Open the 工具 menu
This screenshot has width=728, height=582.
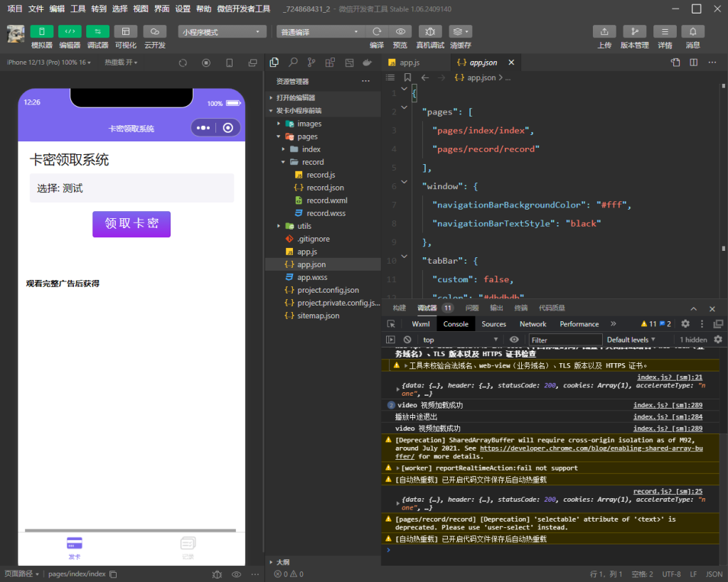pyautogui.click(x=77, y=9)
